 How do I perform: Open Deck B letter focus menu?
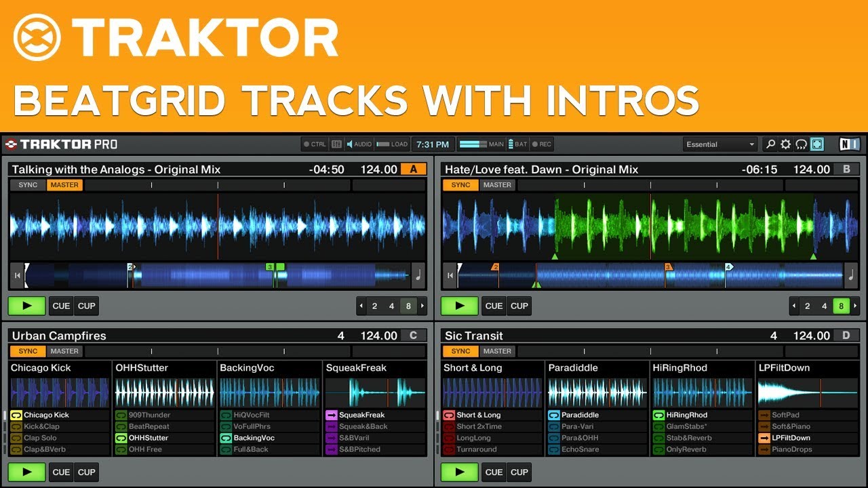coord(846,169)
